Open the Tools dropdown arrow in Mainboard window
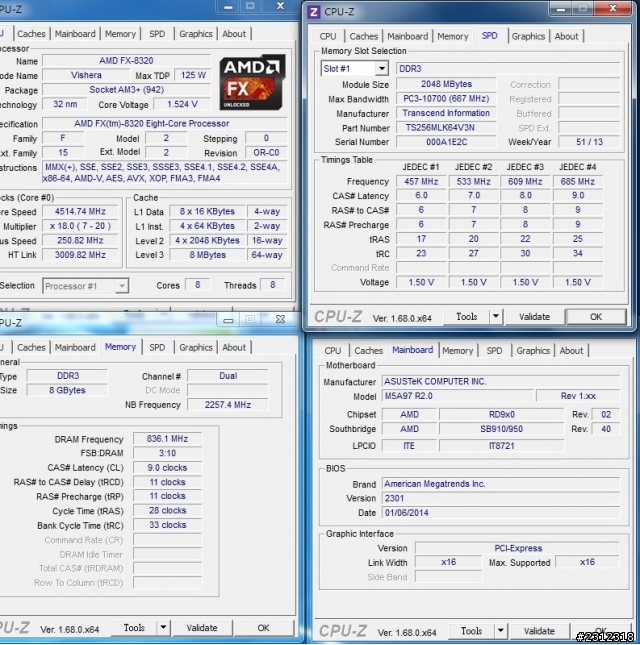The height and width of the screenshot is (645, 640). 500,631
